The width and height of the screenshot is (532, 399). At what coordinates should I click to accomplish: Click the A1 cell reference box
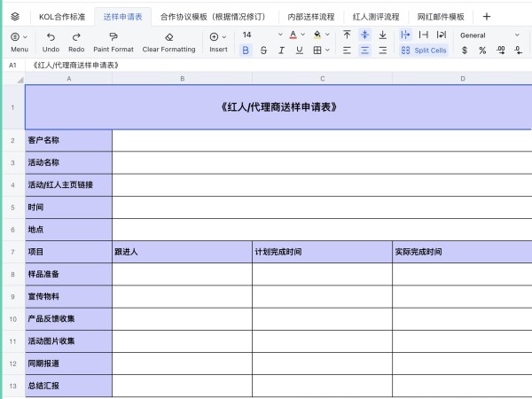(x=12, y=65)
